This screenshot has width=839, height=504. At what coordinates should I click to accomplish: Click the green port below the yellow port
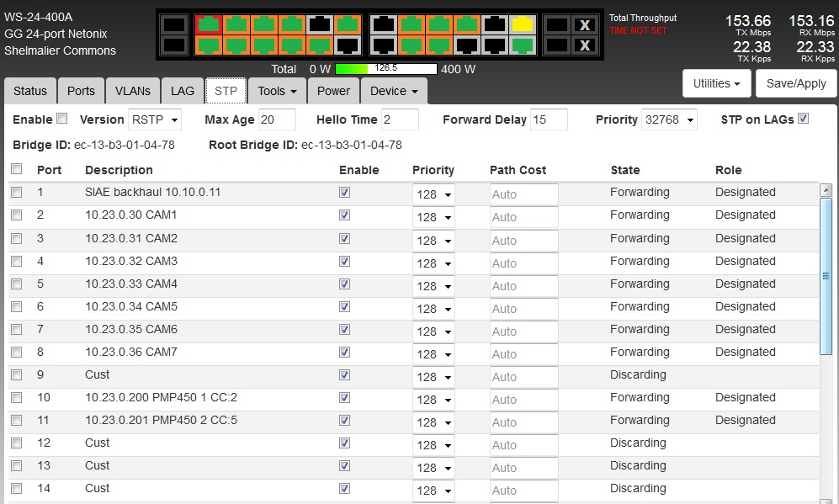coord(522,45)
